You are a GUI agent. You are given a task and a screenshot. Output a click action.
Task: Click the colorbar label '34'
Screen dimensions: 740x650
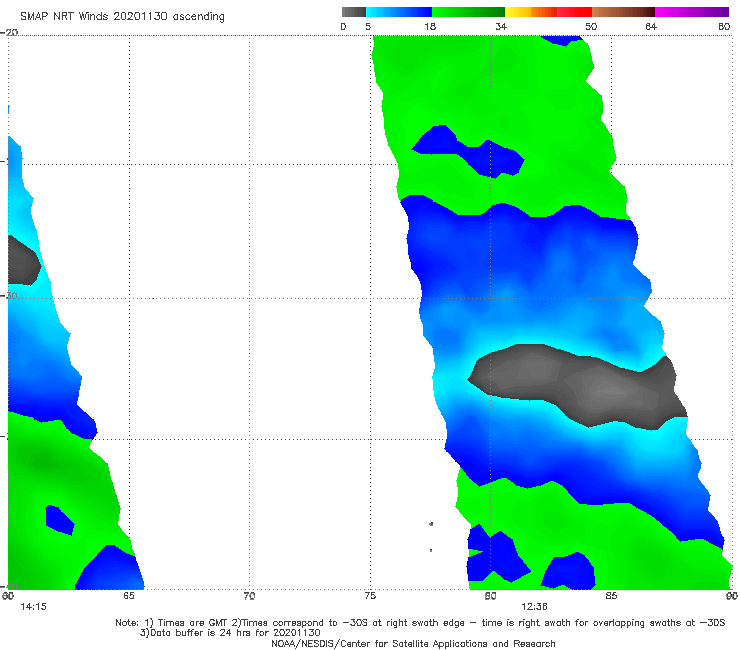click(x=501, y=27)
